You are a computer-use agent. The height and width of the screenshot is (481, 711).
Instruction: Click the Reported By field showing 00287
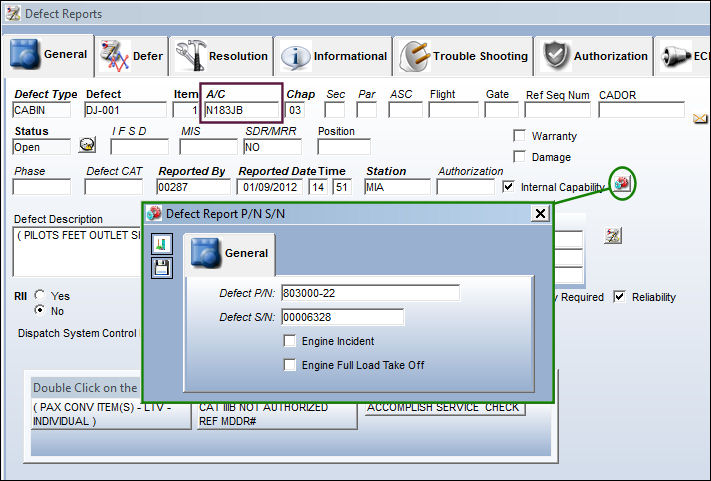point(193,187)
